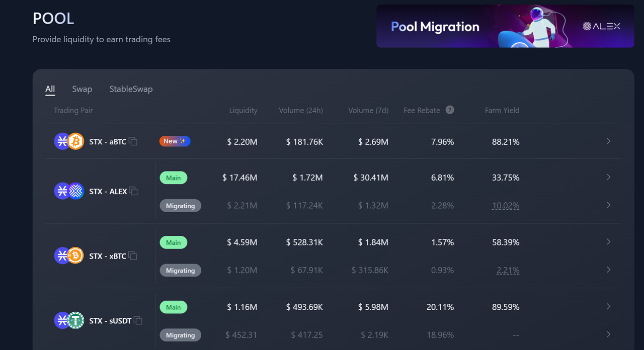The height and width of the screenshot is (350, 644).
Task: Open the Pool Migration banner
Action: coord(505,26)
